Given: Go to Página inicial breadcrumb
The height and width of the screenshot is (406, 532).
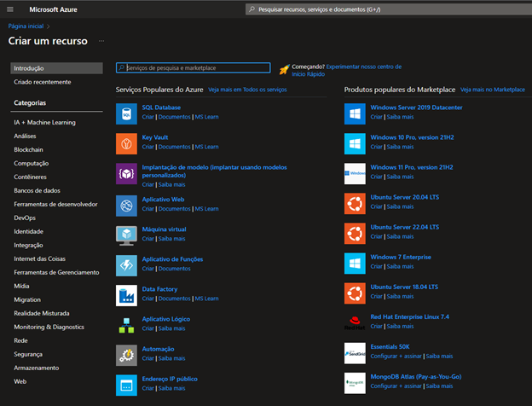Looking at the screenshot, I should click(x=26, y=26).
